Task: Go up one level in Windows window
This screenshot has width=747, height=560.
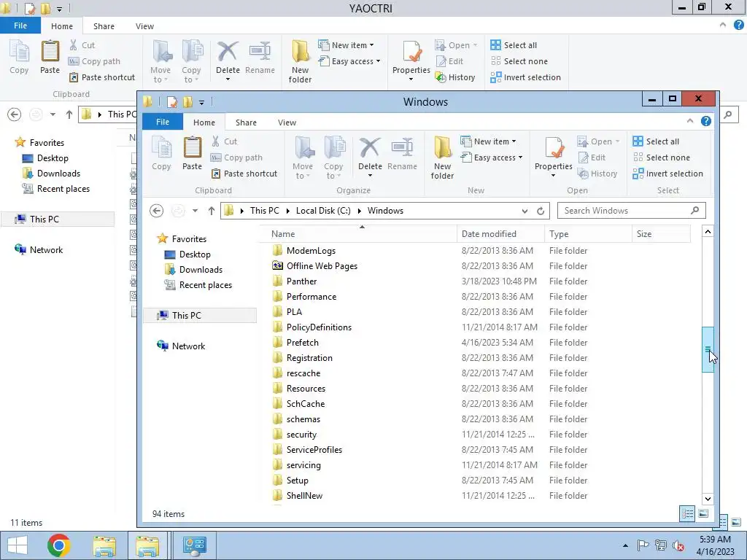Action: click(211, 211)
